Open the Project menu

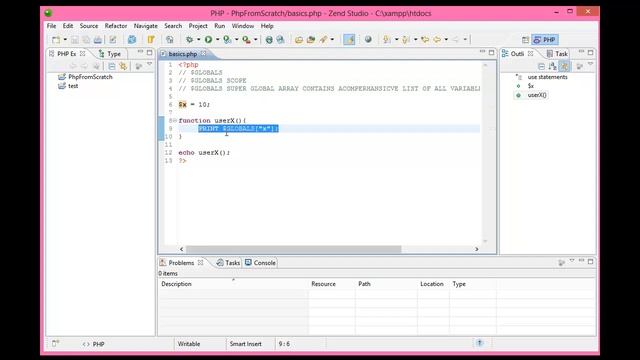pyautogui.click(x=198, y=26)
